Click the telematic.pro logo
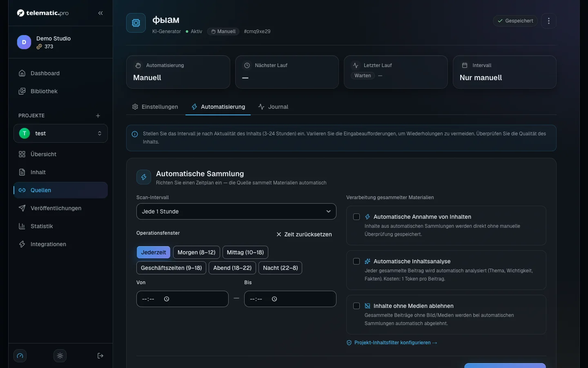The width and height of the screenshot is (588, 368). tap(43, 13)
